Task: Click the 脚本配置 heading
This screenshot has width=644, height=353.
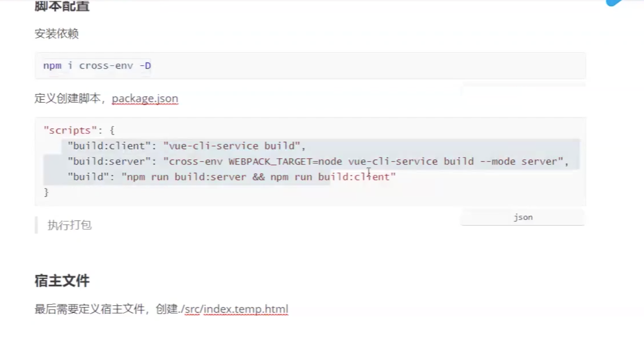Action: point(62,7)
